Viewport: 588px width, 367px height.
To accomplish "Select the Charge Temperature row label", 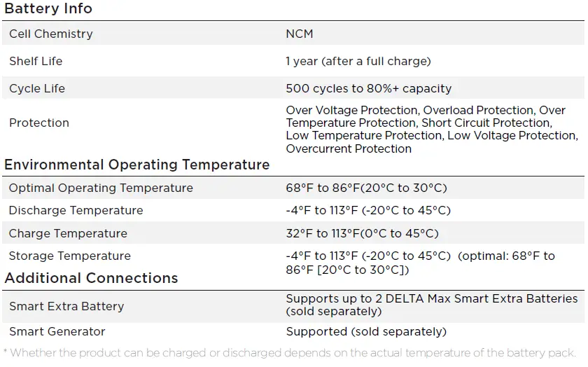I will 68,233.
